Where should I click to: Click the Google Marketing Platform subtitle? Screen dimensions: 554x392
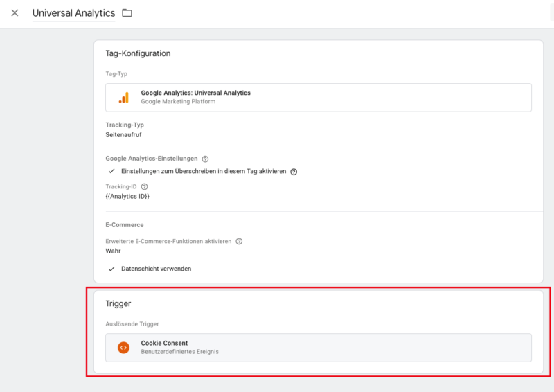click(178, 101)
